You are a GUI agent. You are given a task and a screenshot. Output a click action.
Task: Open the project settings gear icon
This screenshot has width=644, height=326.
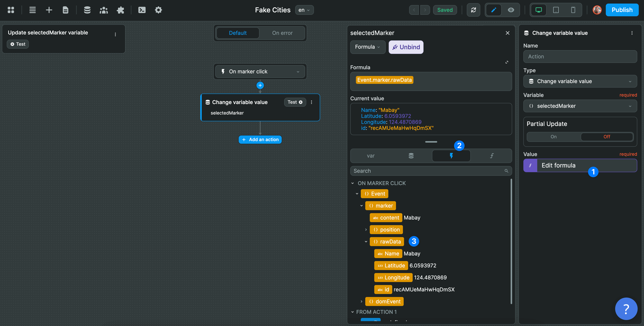coord(158,10)
